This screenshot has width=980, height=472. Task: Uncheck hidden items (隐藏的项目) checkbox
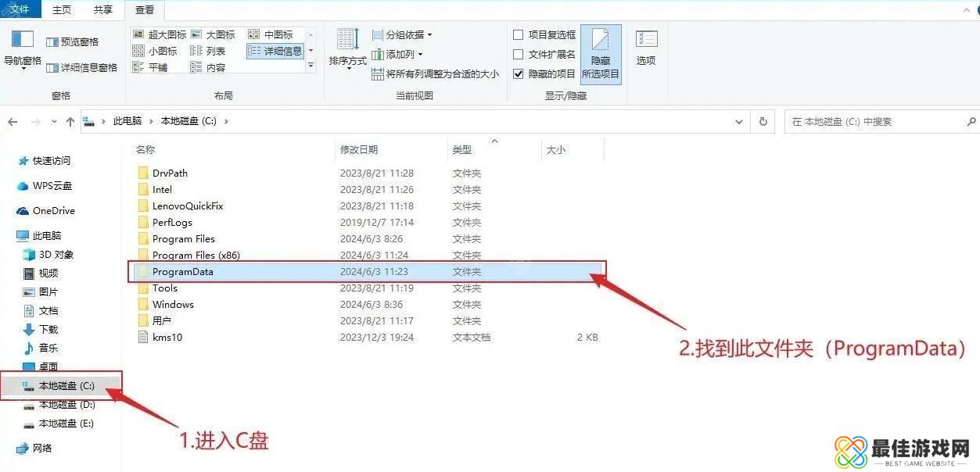click(518, 74)
